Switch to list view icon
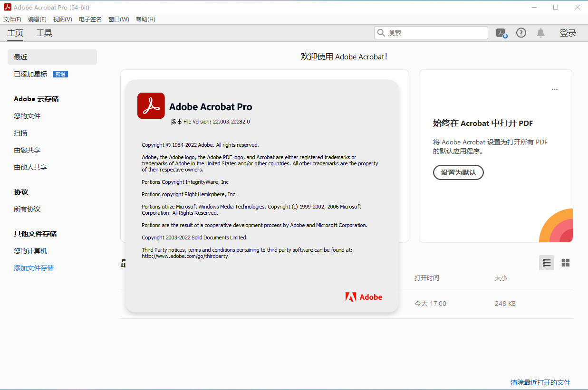 (x=547, y=263)
